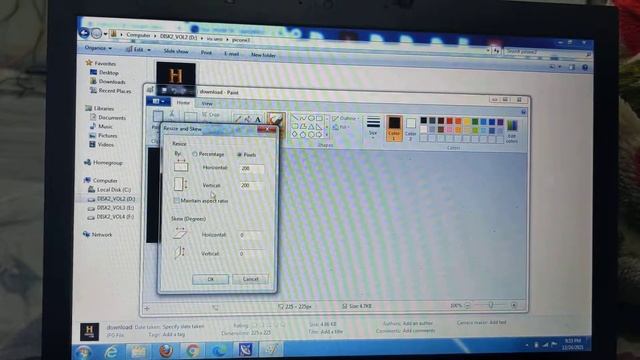Select Color 1 box

(394, 128)
